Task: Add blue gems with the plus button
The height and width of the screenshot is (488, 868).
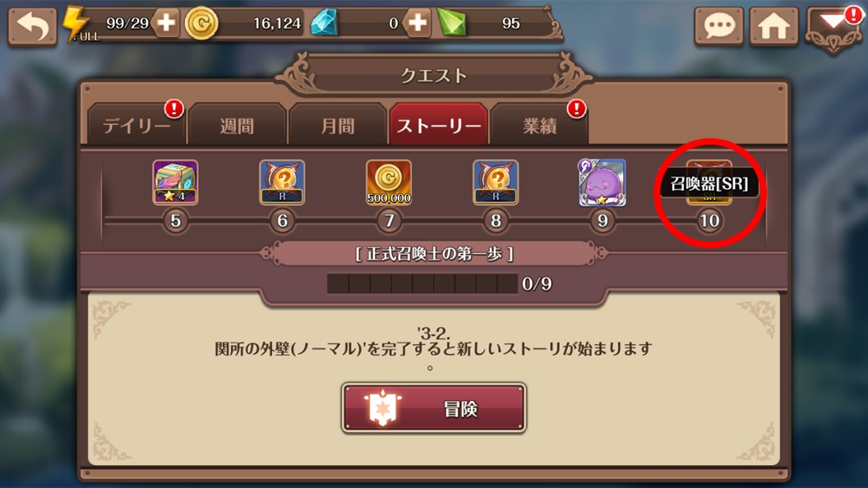Action: tap(417, 23)
